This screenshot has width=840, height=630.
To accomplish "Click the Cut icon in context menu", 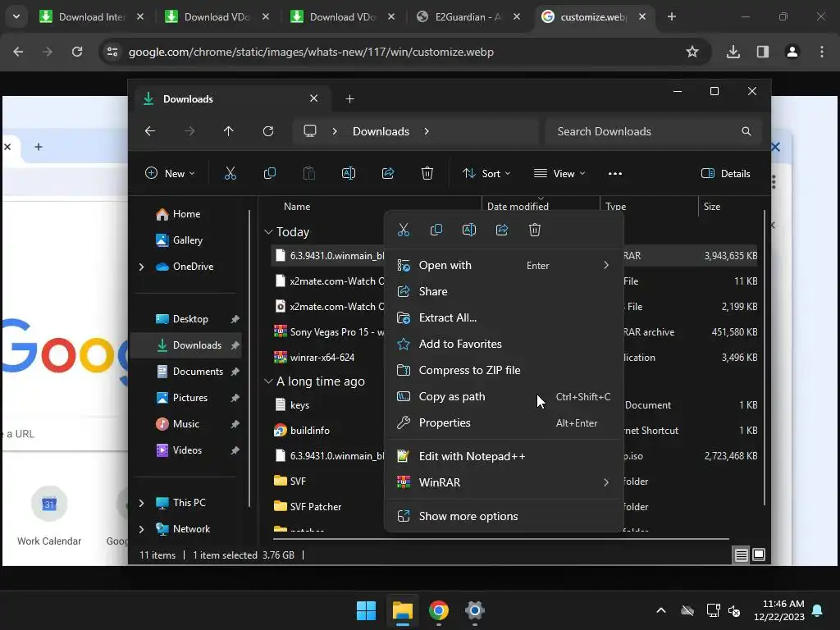I will (x=404, y=230).
